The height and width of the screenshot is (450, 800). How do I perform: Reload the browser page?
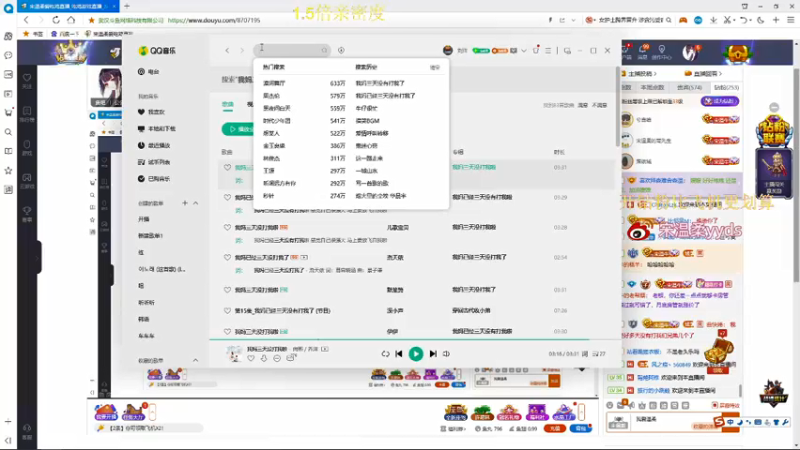coord(56,20)
